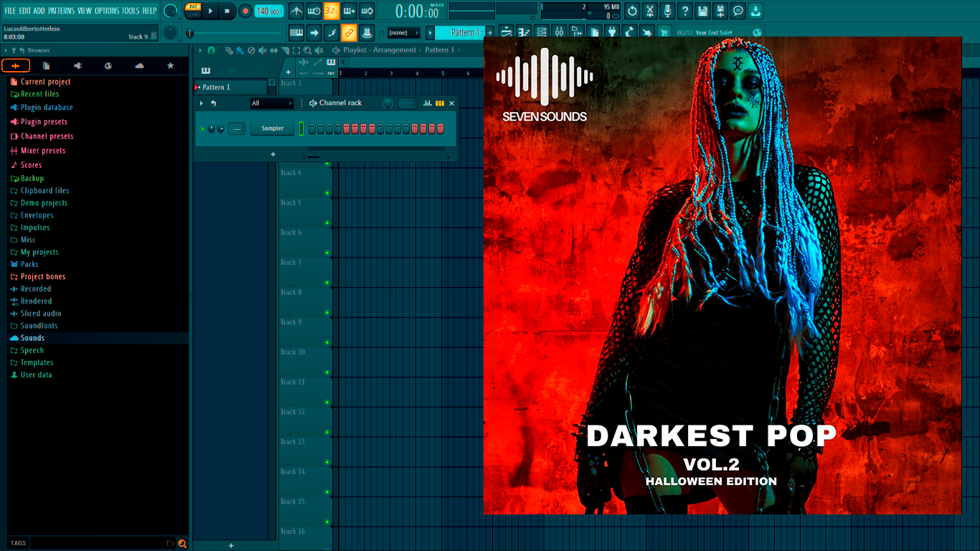Open the (none) dropdown in toolbar
This screenshot has width=980, height=551.
(404, 32)
